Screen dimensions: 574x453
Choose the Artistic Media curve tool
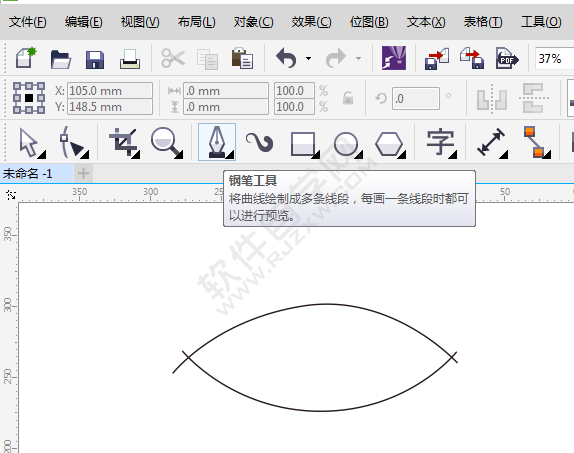tap(260, 142)
